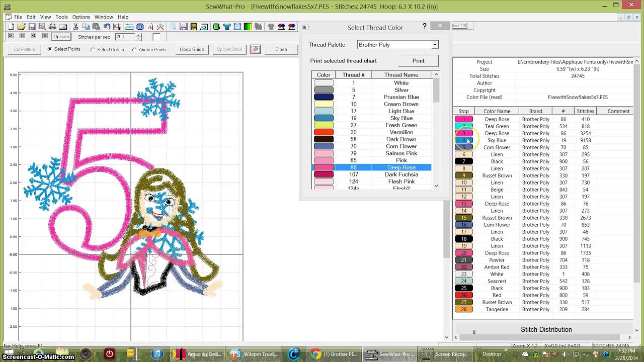Click the Close button in the Cut Pattern bar
This screenshot has height=362, width=644.
pos(281,49)
